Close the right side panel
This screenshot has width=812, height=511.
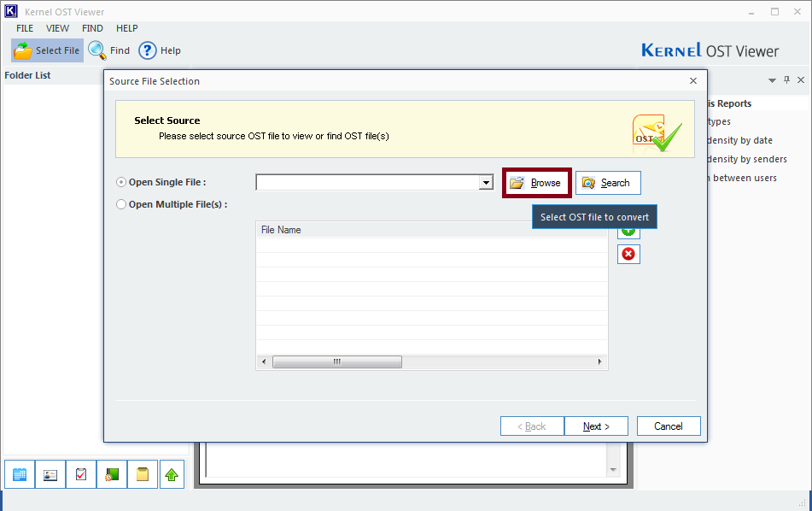click(801, 79)
